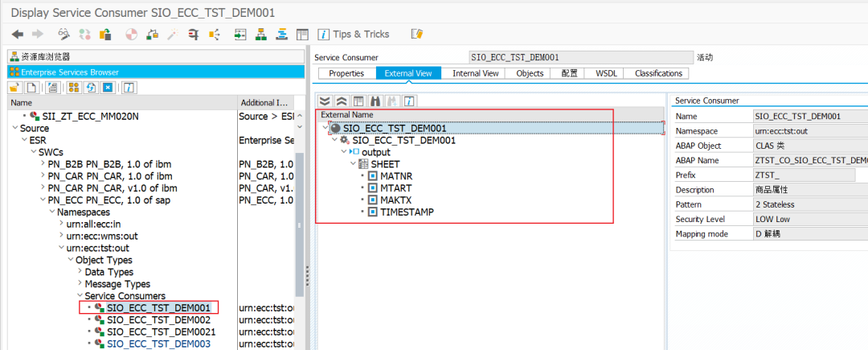The image size is (868, 350).
Task: Click the new blank document icon
Action: click(x=32, y=87)
